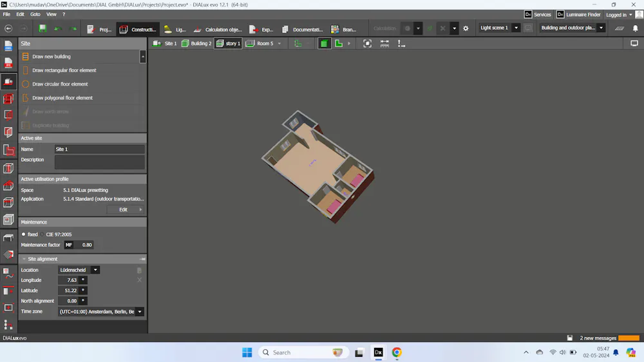
Task: Click the zoom to fit view icon
Action: (x=367, y=44)
